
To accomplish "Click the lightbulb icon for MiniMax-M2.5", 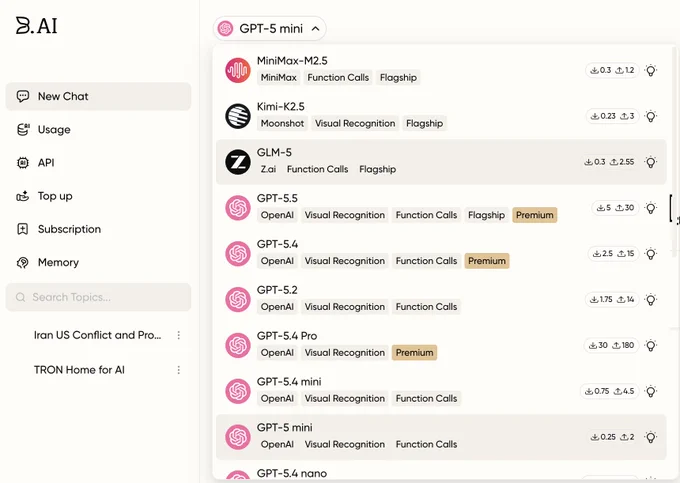I will [651, 70].
